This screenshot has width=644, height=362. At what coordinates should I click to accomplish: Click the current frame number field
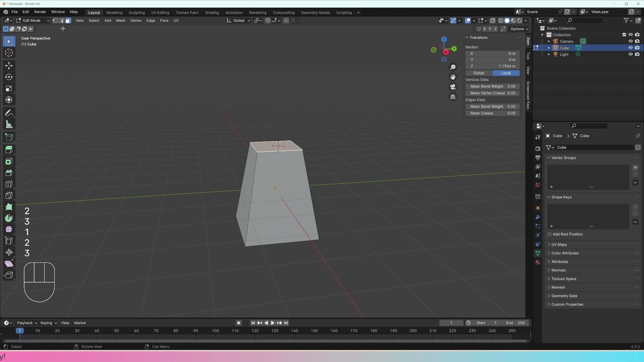(451, 323)
